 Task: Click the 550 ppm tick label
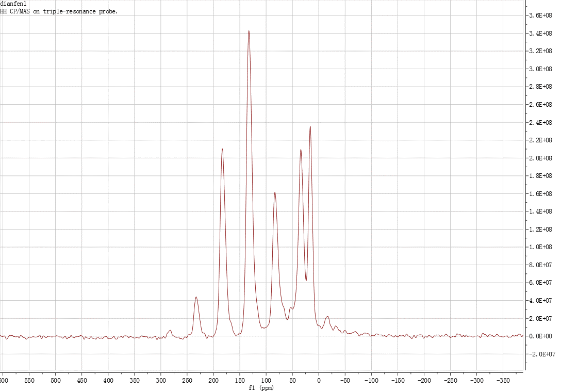(x=29, y=380)
